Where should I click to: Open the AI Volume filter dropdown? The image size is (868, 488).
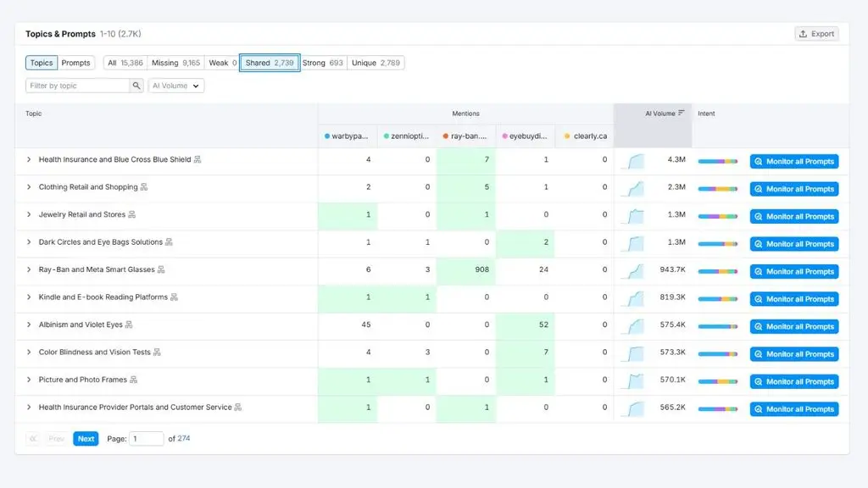(176, 86)
